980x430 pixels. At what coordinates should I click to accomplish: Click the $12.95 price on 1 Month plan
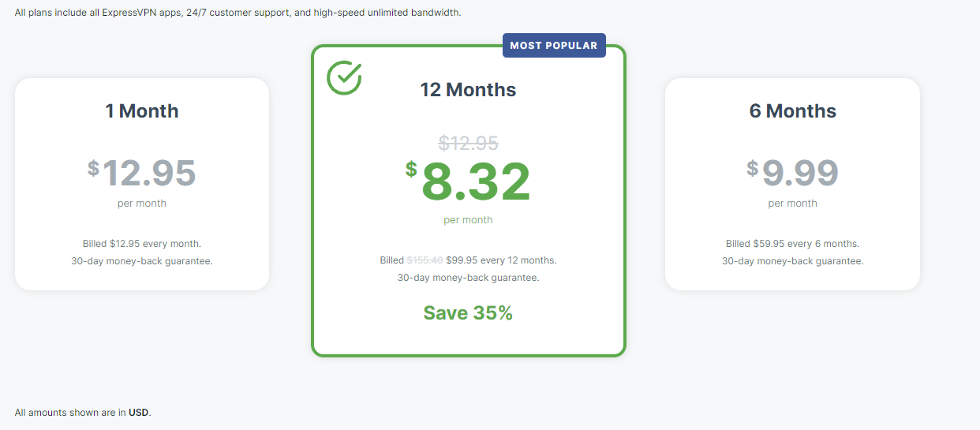(142, 173)
